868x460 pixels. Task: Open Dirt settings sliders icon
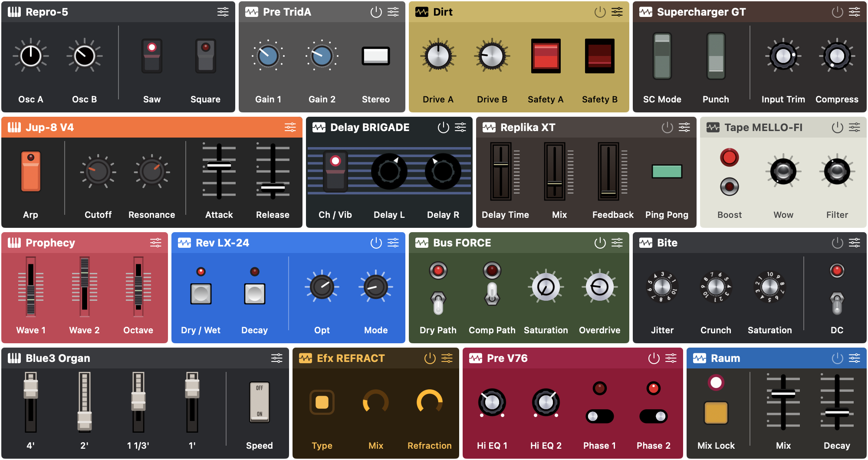pyautogui.click(x=617, y=12)
